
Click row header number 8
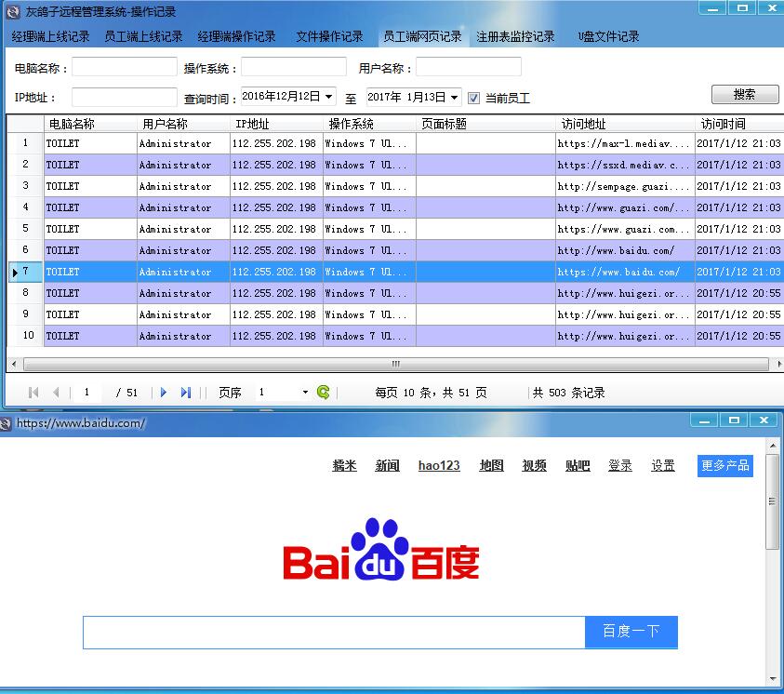click(25, 293)
